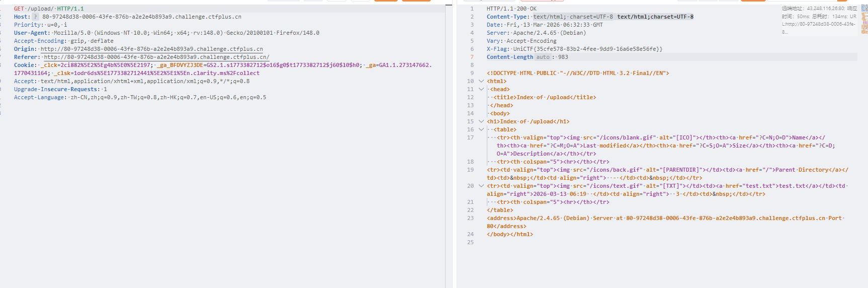Collapse the <html> block fold arrow
868x288 pixels.
click(x=481, y=81)
